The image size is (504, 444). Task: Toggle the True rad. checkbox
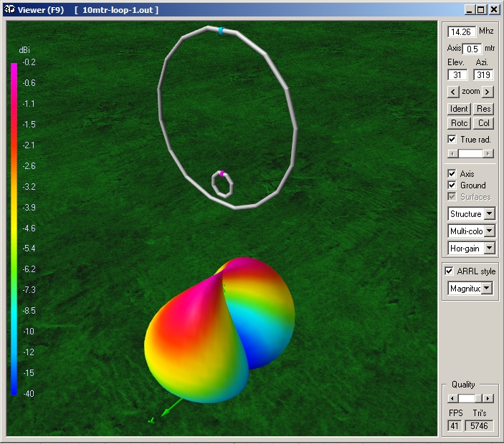click(x=452, y=140)
